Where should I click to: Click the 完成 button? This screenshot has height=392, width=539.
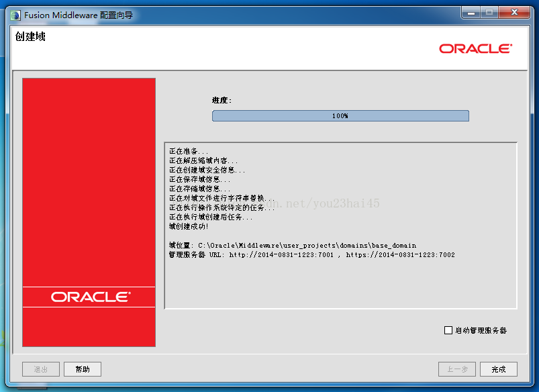[499, 369]
